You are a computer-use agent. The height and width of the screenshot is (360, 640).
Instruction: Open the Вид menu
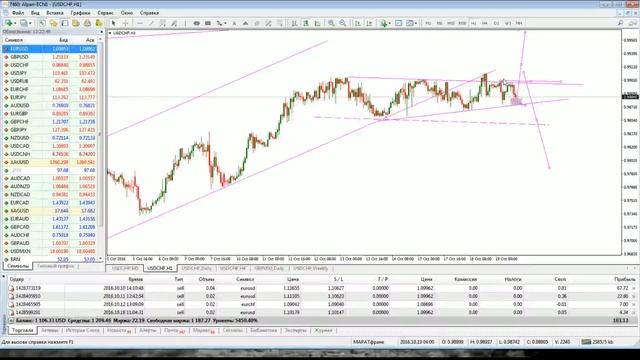coord(36,13)
